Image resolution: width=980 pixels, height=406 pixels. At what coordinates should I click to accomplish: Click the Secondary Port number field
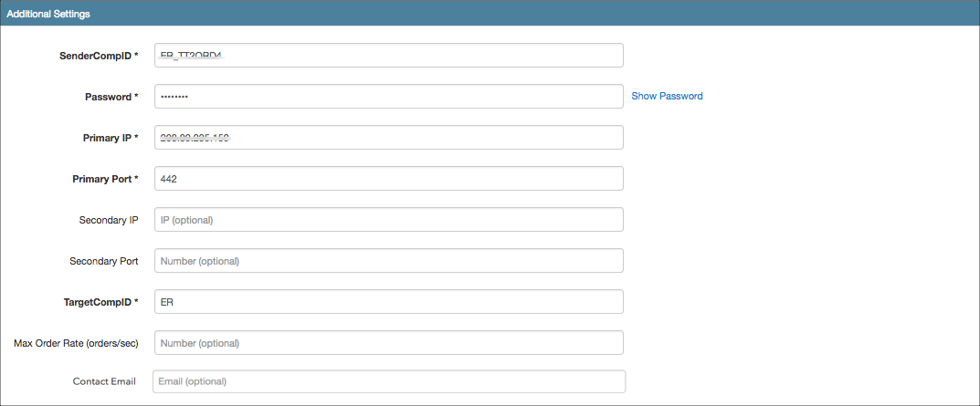[389, 260]
